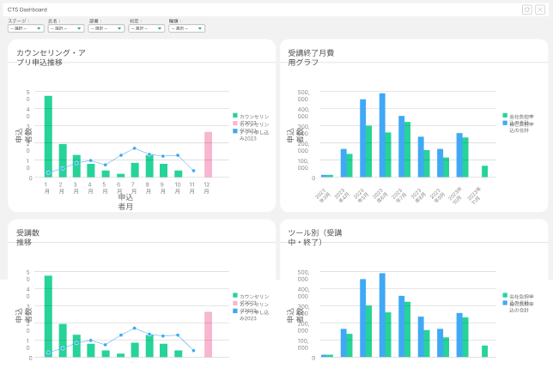This screenshot has height=392, width=553.
Task: Click pink December bar in カウンセリング chart
Action: pos(208,154)
